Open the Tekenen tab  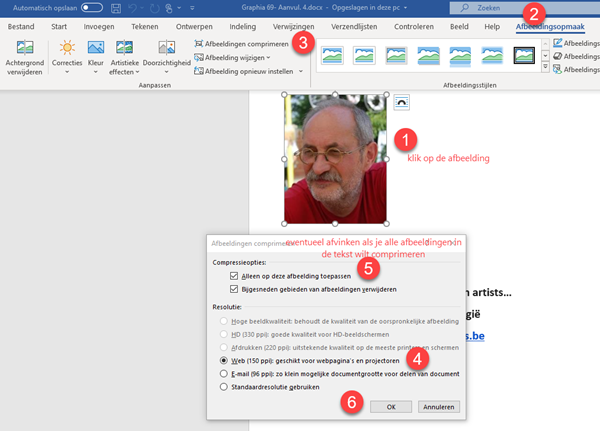[x=145, y=26]
